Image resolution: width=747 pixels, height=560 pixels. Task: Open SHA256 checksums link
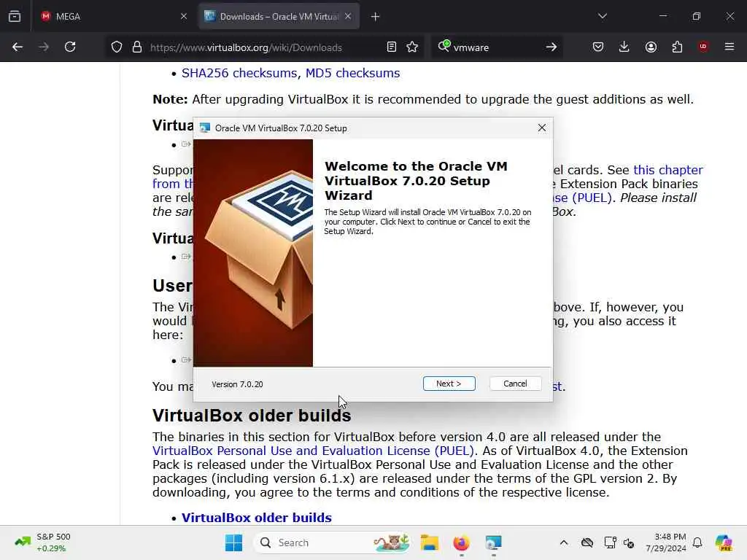coord(239,74)
